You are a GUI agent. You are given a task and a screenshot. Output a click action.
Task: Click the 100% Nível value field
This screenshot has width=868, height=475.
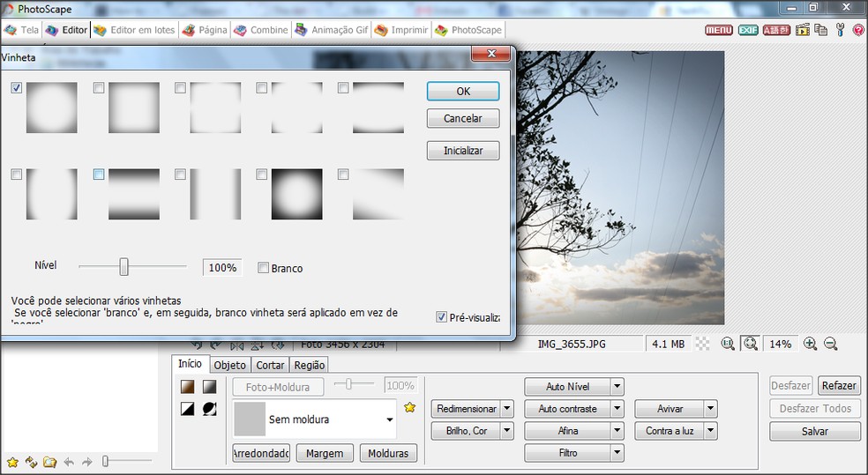[x=222, y=268]
